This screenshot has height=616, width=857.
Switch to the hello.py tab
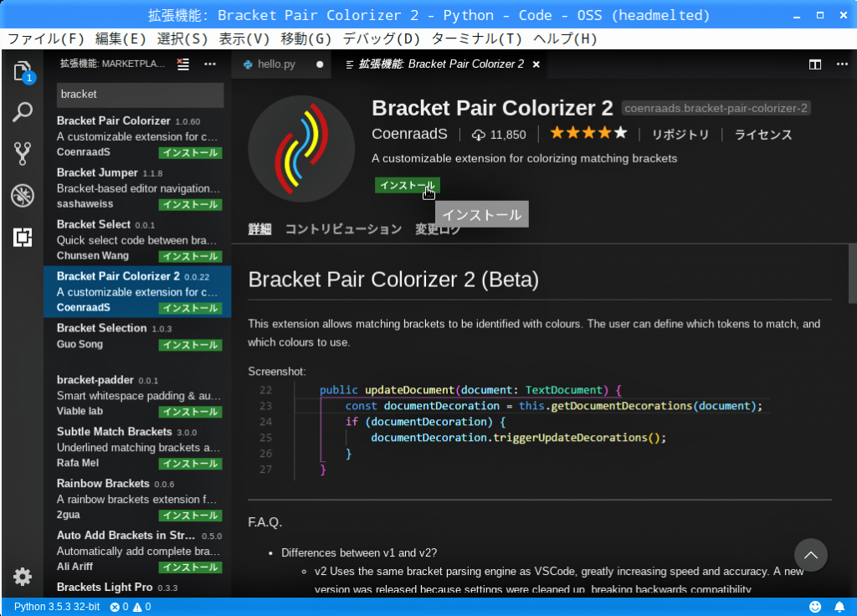point(276,64)
